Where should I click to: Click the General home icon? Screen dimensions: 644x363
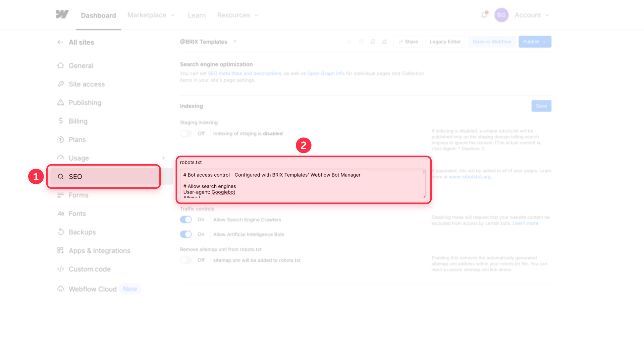pos(60,65)
